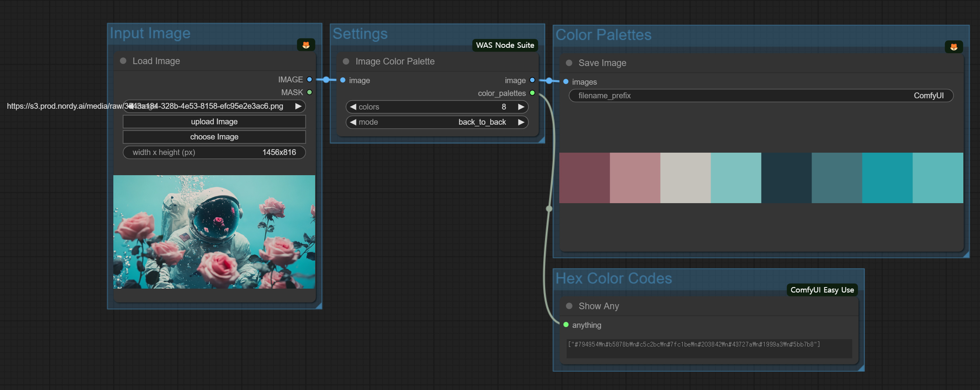Click the anything input port on Show Any
The image size is (980, 390).
(566, 325)
